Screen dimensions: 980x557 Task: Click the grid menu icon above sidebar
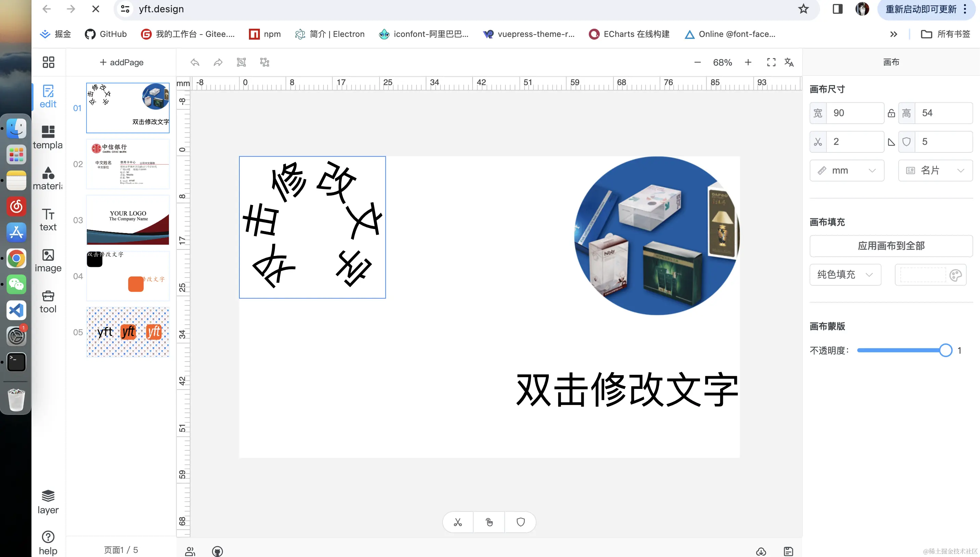pyautogui.click(x=48, y=62)
